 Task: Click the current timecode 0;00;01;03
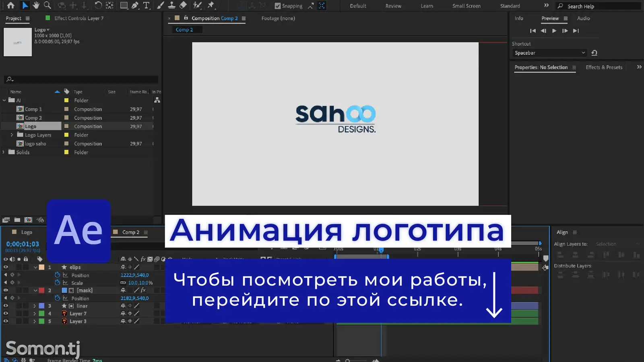coord(23,244)
